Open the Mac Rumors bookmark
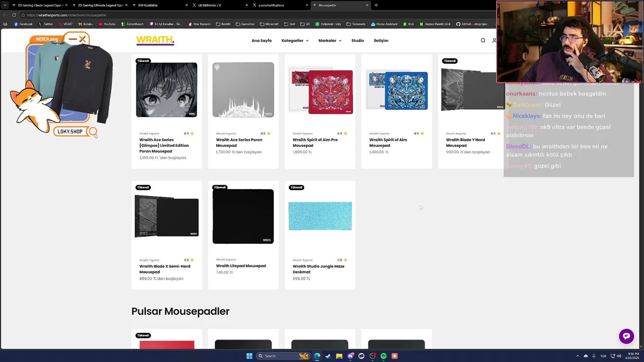The image size is (644, 362). tap(200, 24)
